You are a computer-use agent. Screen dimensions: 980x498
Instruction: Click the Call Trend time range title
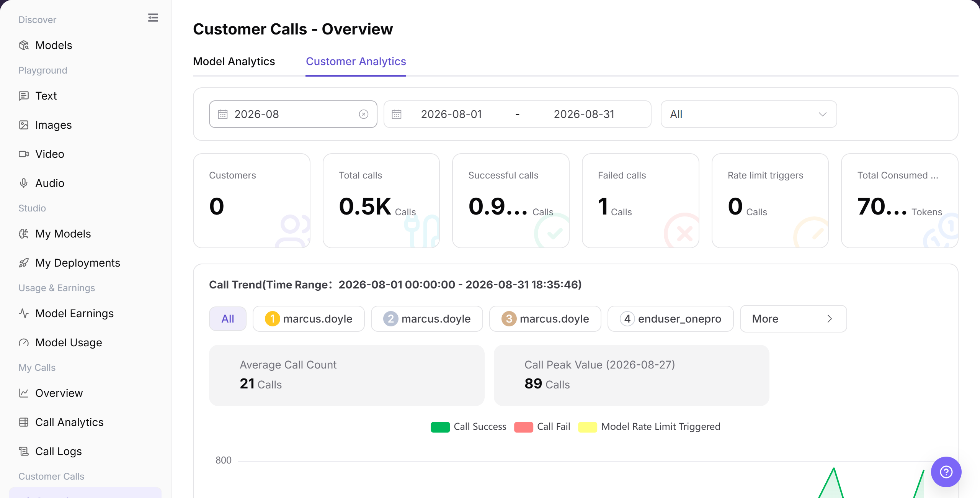[x=395, y=285]
